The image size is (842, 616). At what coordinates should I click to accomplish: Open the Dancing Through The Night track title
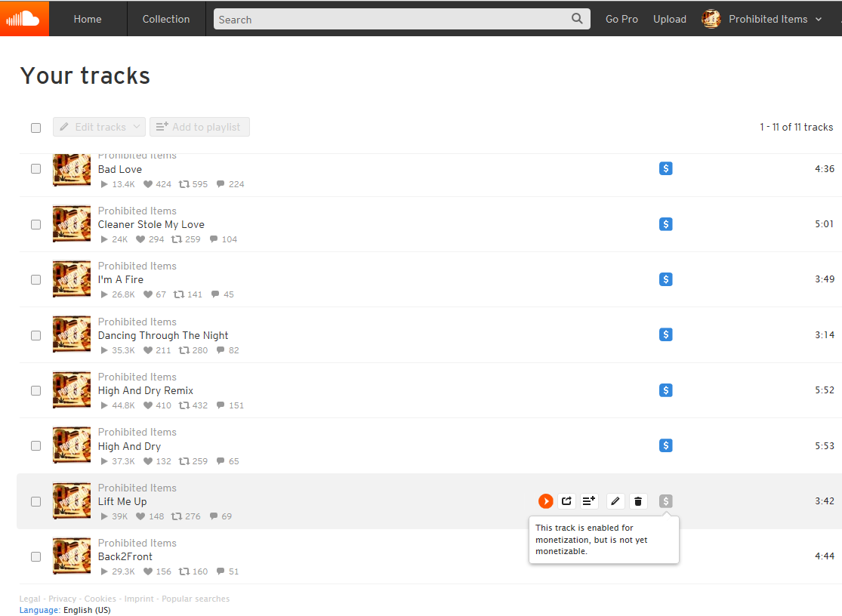[163, 335]
